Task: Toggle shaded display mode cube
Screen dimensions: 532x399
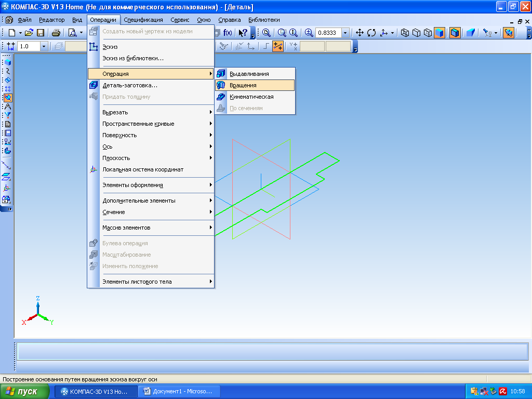Action: pyautogui.click(x=440, y=33)
